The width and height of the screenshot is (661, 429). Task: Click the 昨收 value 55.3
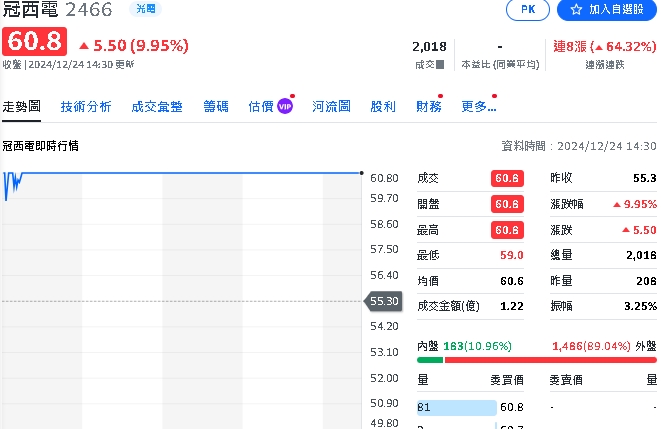[x=645, y=178]
